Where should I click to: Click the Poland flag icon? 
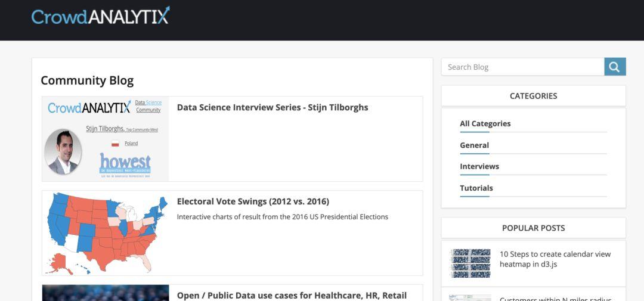click(x=115, y=143)
